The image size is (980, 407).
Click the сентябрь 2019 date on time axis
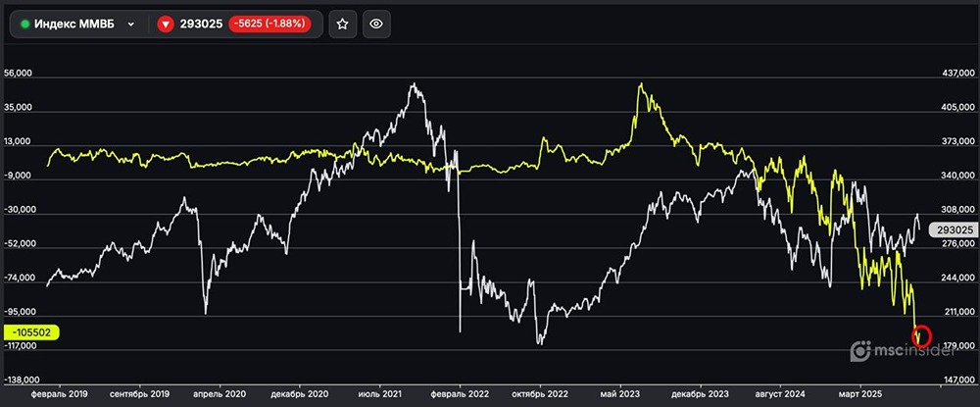(x=139, y=395)
